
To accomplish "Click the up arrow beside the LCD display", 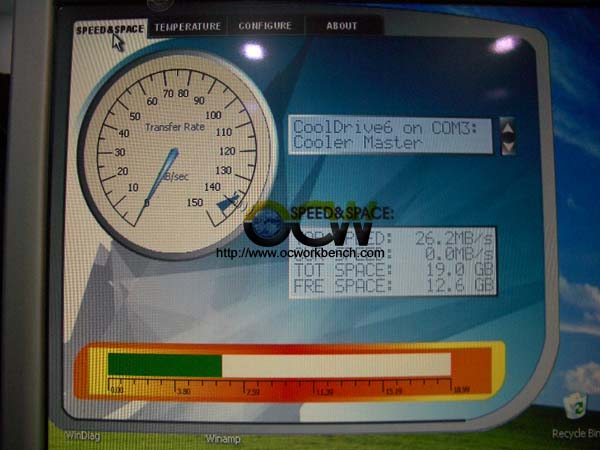I will [x=508, y=126].
